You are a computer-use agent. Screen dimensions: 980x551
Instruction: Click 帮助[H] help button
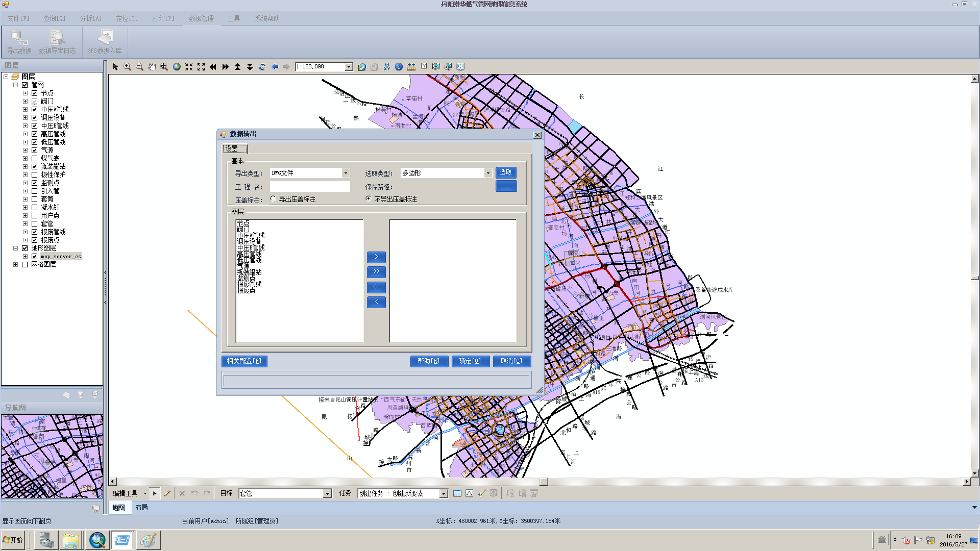click(x=429, y=361)
